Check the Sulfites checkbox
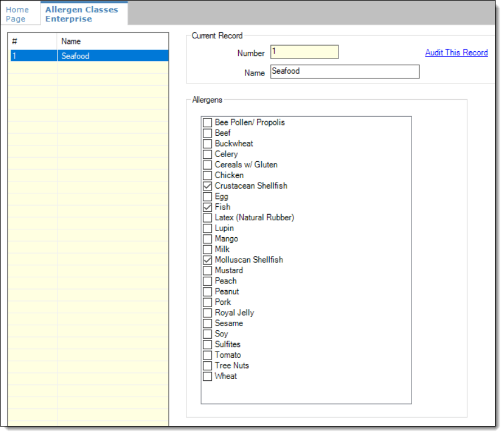504x435 pixels. (x=207, y=345)
